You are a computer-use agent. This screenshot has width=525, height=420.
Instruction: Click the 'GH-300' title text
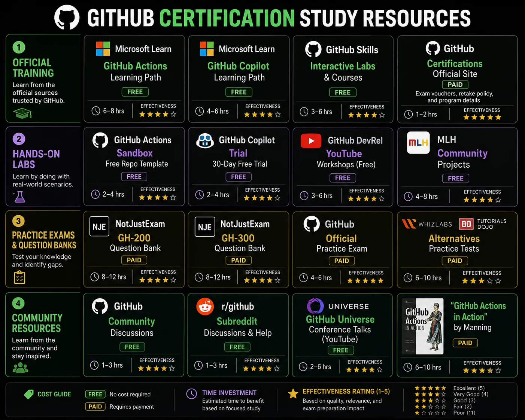click(x=238, y=238)
